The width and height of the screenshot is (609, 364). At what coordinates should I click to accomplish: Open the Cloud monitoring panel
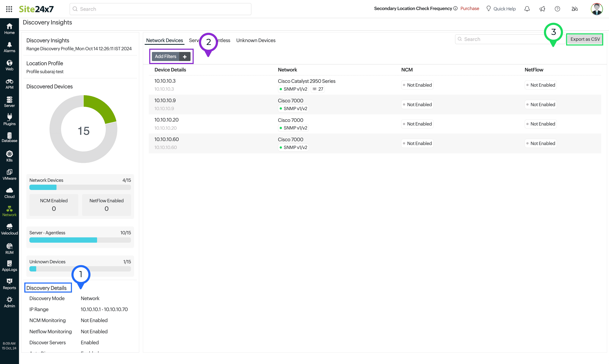point(9,193)
